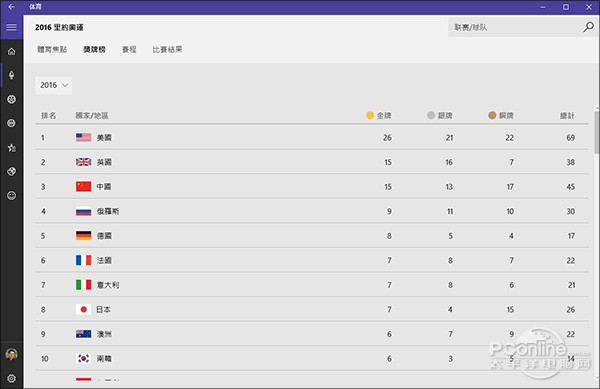Open the user profile avatar

point(11,354)
